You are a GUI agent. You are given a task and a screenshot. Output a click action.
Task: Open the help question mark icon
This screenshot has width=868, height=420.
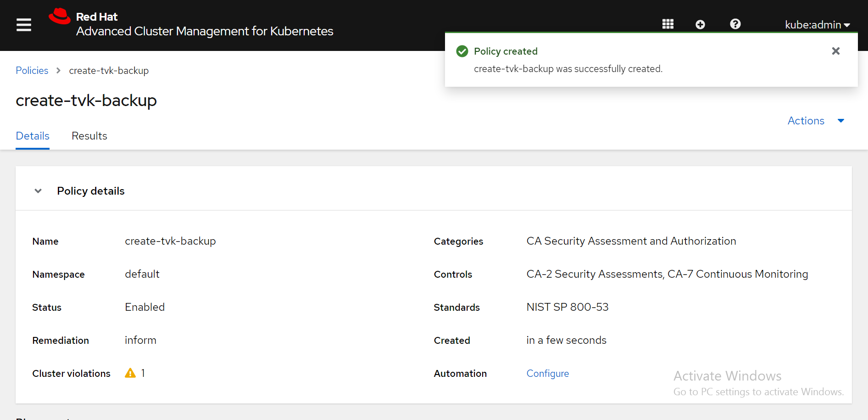point(735,24)
